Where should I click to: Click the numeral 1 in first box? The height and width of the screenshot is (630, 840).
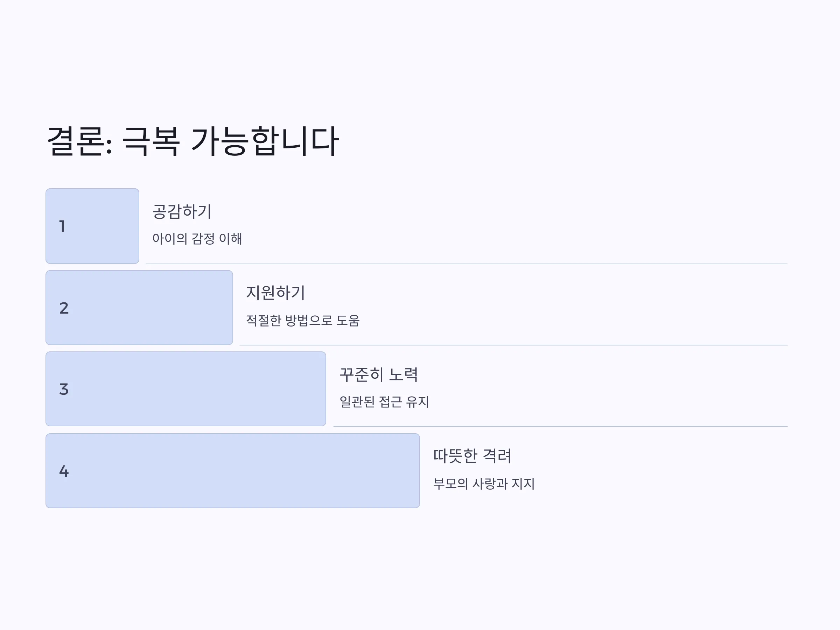pos(62,226)
